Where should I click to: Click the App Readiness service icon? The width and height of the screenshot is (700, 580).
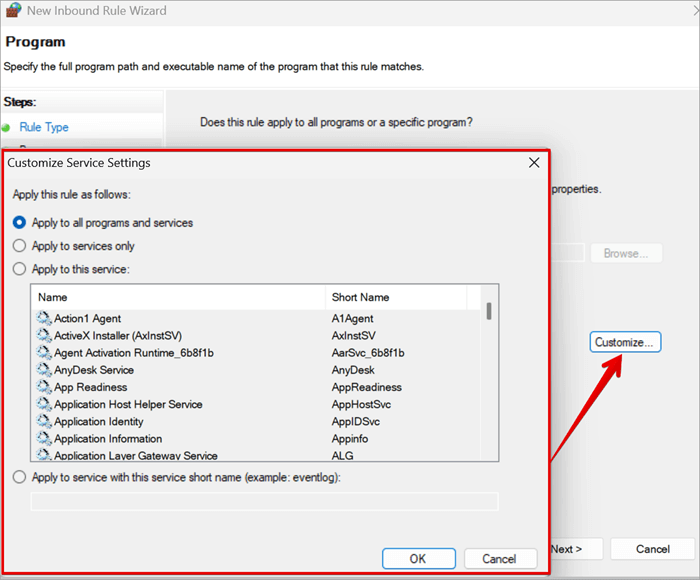[x=44, y=387]
